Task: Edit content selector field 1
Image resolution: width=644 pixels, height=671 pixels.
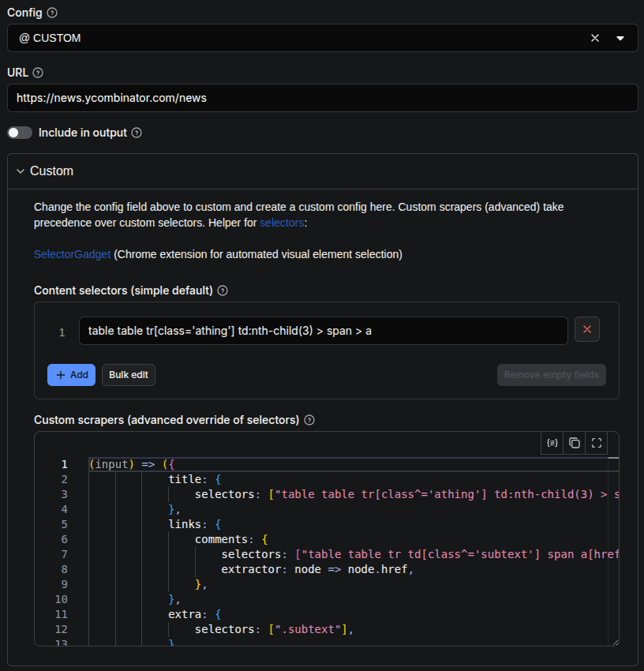Action: (323, 331)
